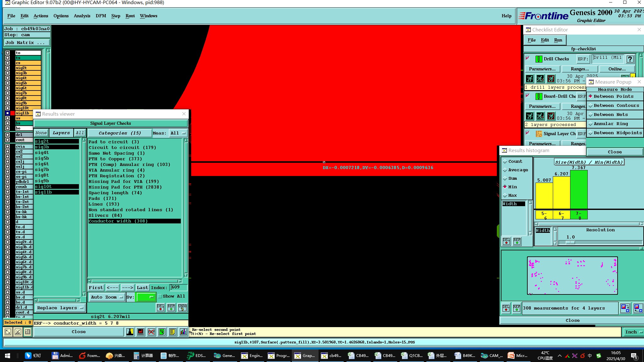The image size is (644, 362).
Task: Click REF icon in Results viewer
Action: click(x=171, y=307)
